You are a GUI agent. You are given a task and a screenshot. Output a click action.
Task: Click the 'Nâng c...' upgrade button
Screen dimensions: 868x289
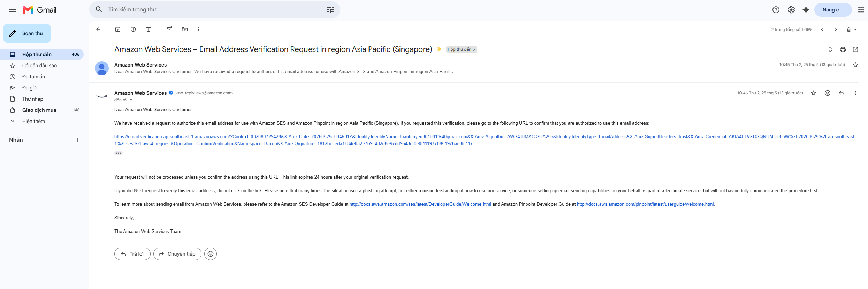pyautogui.click(x=833, y=10)
